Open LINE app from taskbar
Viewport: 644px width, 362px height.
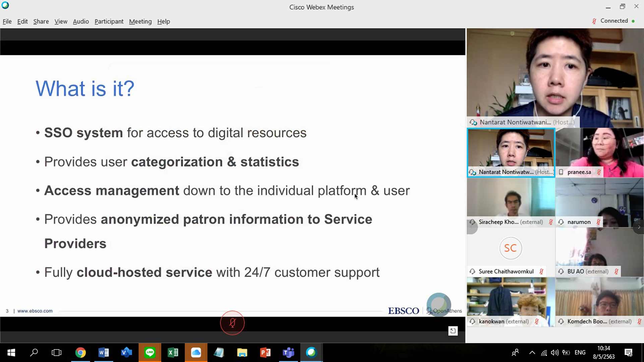pos(150,353)
